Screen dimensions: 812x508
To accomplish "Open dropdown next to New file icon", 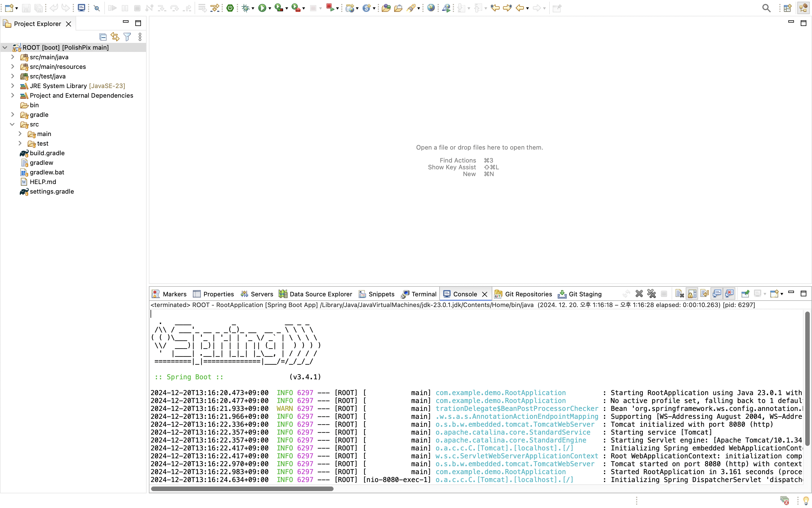I will click(16, 8).
